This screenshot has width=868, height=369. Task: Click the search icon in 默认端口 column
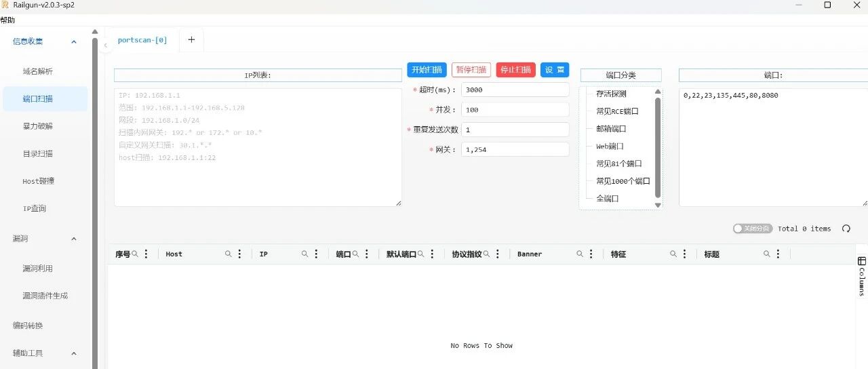(420, 254)
